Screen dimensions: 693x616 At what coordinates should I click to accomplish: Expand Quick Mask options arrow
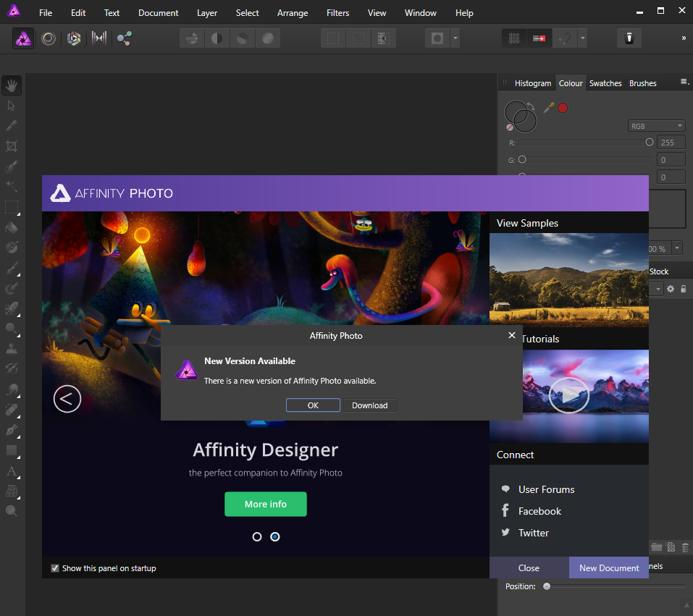coord(455,38)
